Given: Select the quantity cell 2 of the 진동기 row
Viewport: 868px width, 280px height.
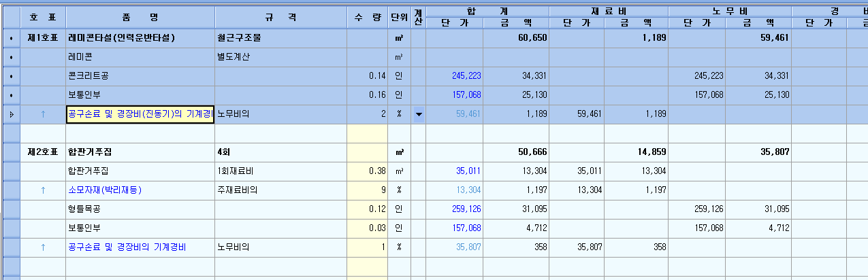Looking at the screenshot, I should coord(368,114).
